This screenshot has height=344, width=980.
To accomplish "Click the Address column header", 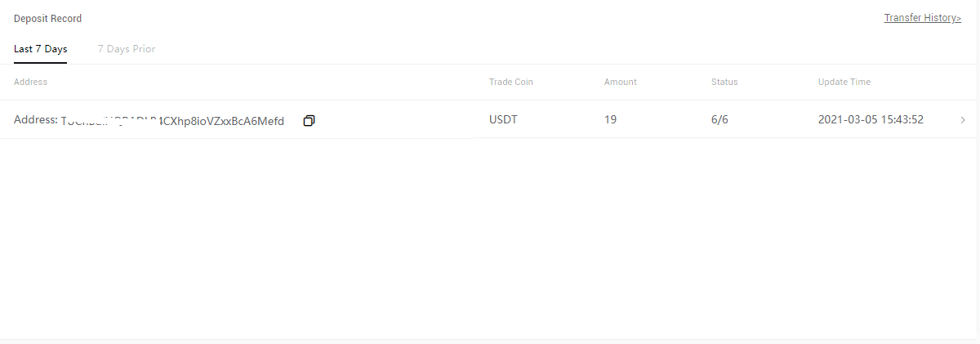I will pyautogui.click(x=30, y=82).
